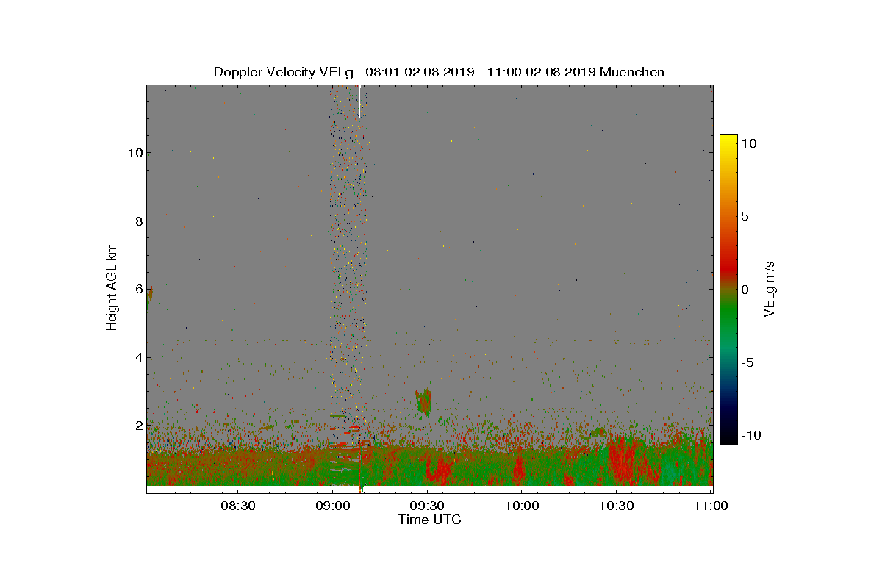The width and height of the screenshot is (882, 588).
Task: Click the 09:30 time tick label
Action: tap(427, 506)
